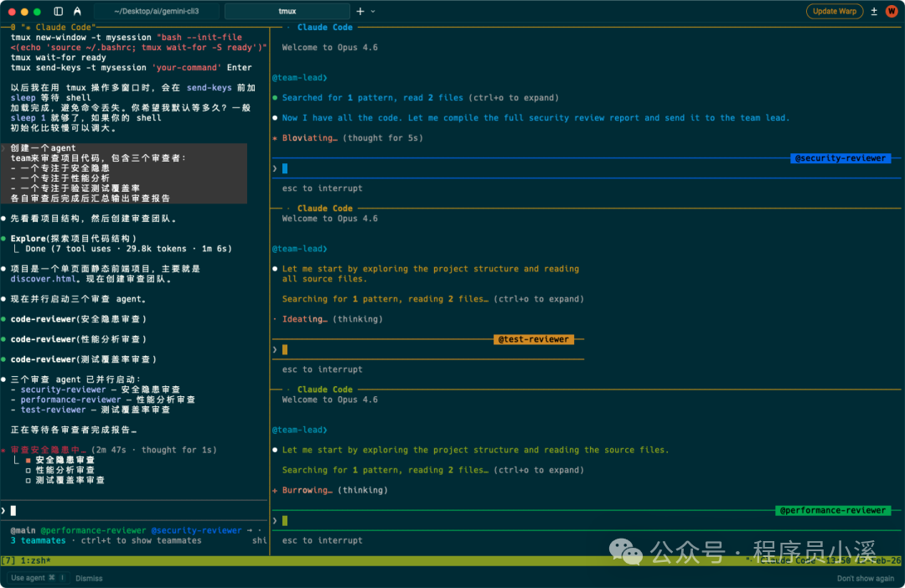Click 'security-reviewer — 安全隐患审查' list line
The height and width of the screenshot is (588, 905).
(x=101, y=389)
